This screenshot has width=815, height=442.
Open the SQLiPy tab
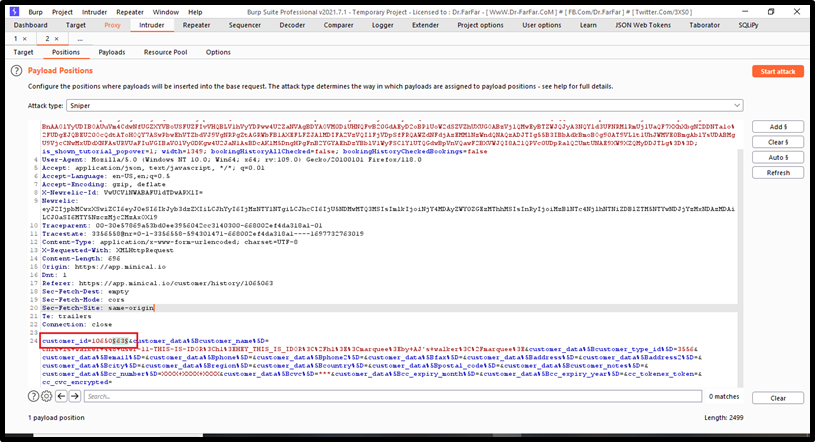(x=748, y=25)
